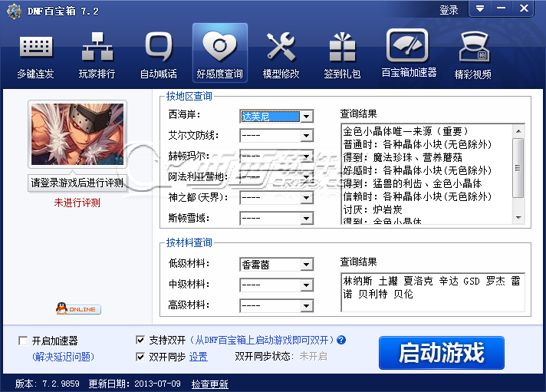Screen dimensions: 546x392
Task: Click the 请登录游戏后进行评测 button
Action: click(77, 183)
